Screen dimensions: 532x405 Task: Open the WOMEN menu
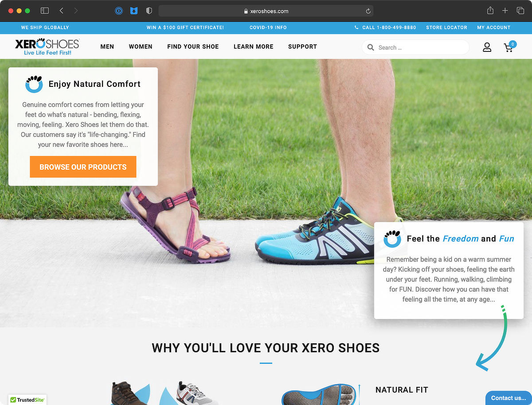point(141,47)
